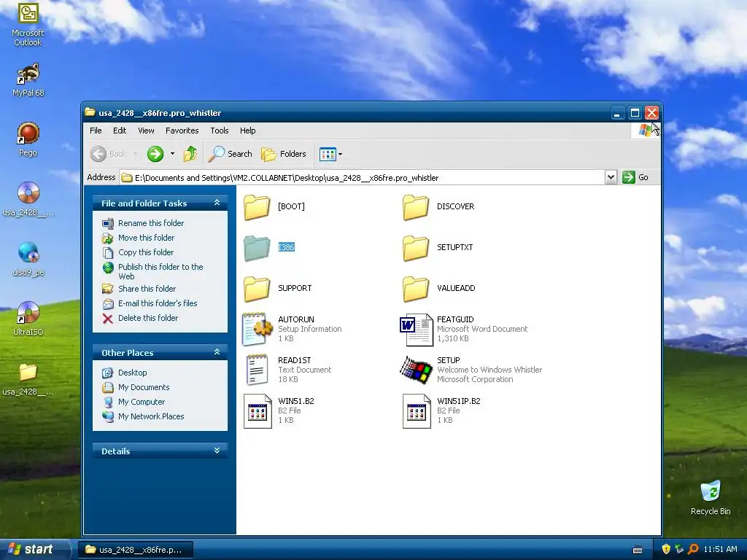Select the SETUP Windows Whistler icon
Image resolution: width=747 pixels, height=560 pixels.
click(416, 370)
